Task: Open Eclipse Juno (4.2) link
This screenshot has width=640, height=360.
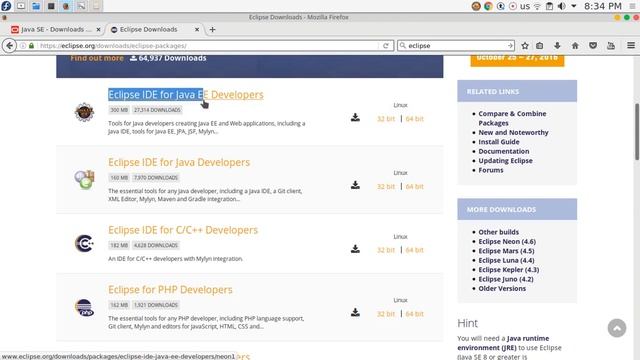Action: (x=506, y=279)
